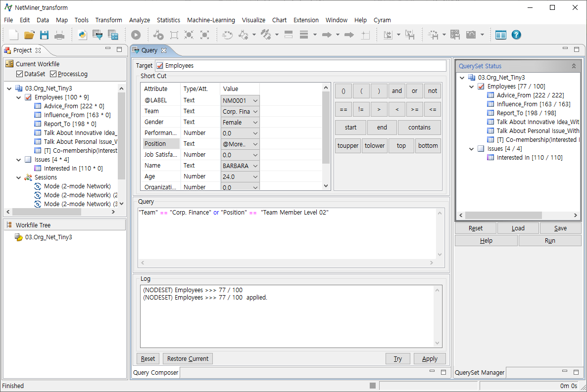Toggle Issues [4 * 4] checkbox in Project tree
Image resolution: width=587 pixels, height=392 pixels.
coord(28,159)
